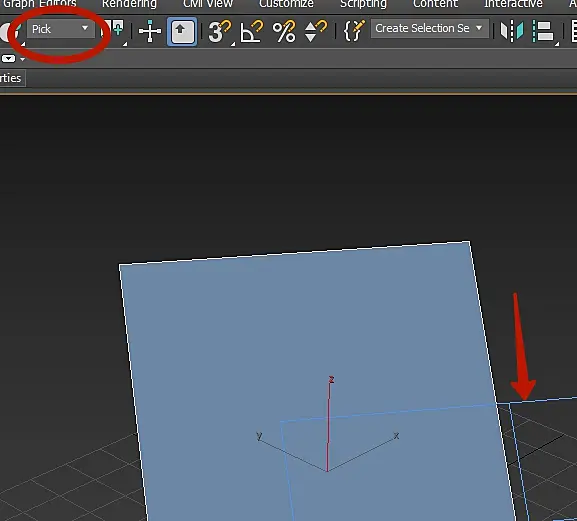The image size is (577, 521).
Task: Toggle the 3D Snaps icon
Action: click(x=219, y=32)
